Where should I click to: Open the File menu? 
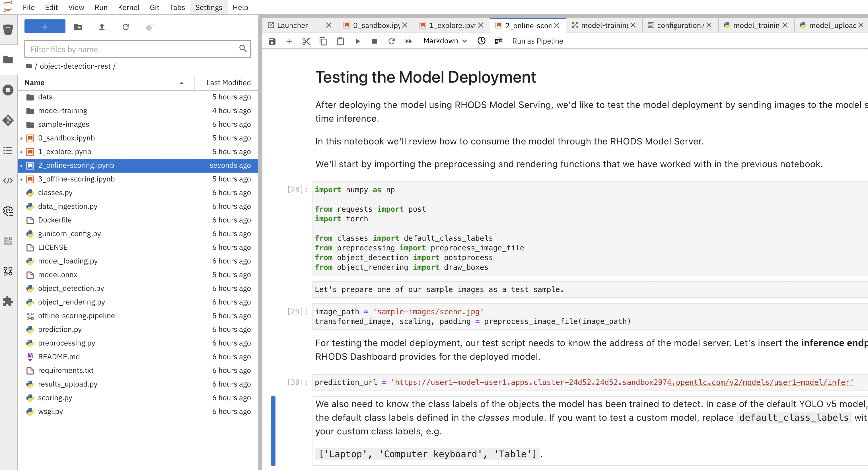pos(29,7)
